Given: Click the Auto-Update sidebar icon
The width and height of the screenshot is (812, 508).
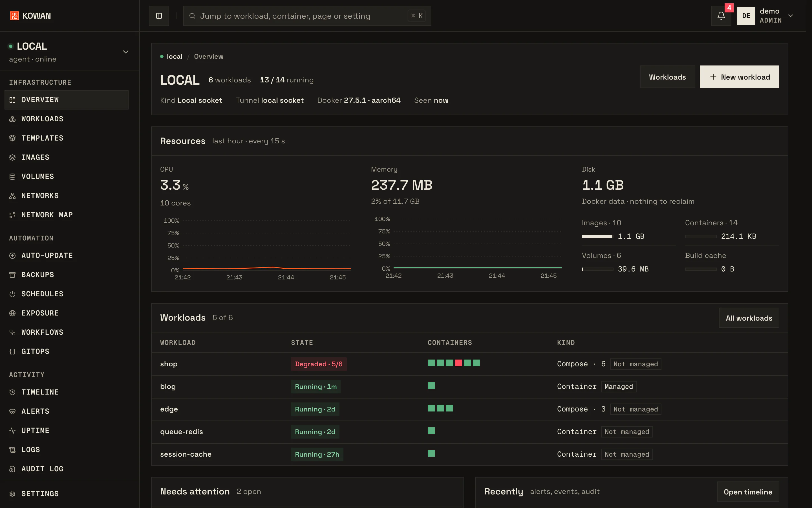Looking at the screenshot, I should [12, 255].
